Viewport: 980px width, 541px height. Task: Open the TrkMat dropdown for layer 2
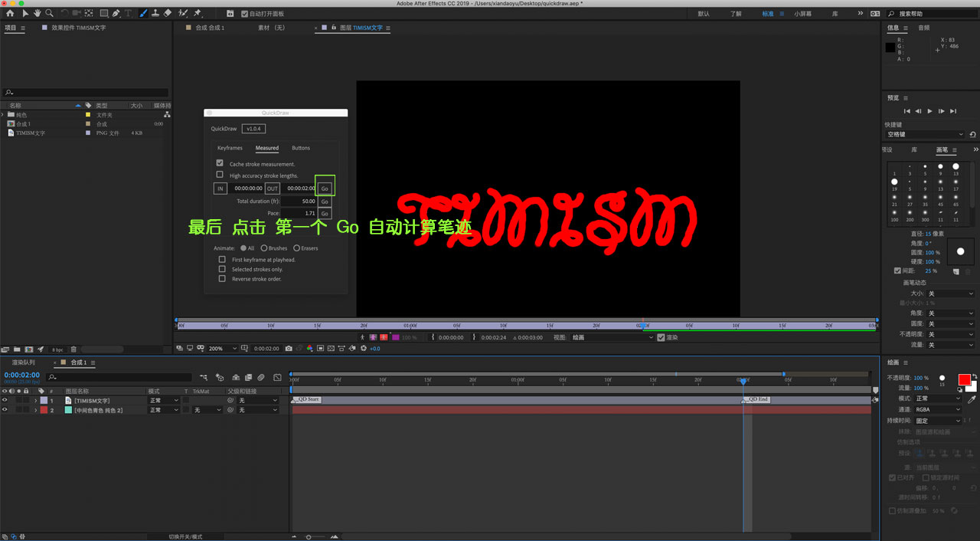[207, 410]
